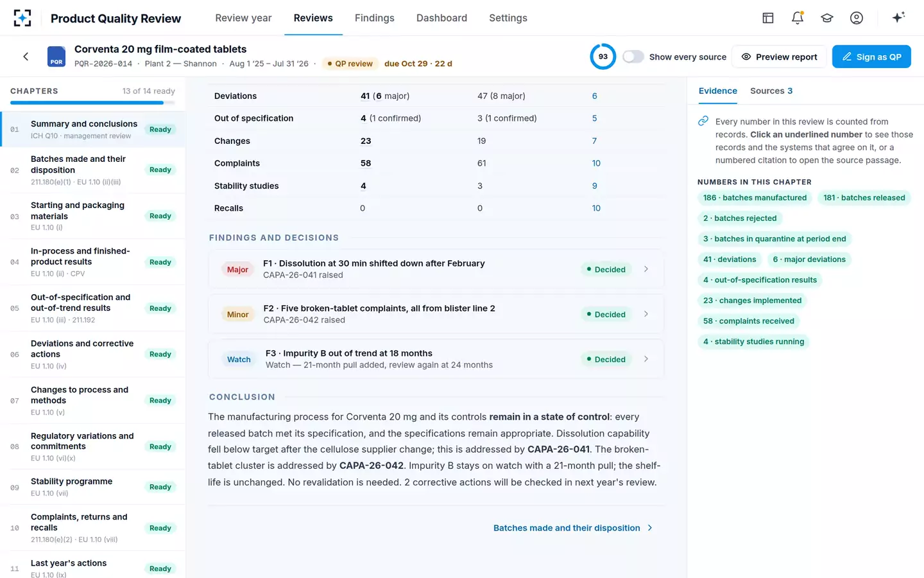Viewport: 924px width, 578px height.
Task: Expand finding F1 dissolution chevron
Action: point(646,269)
